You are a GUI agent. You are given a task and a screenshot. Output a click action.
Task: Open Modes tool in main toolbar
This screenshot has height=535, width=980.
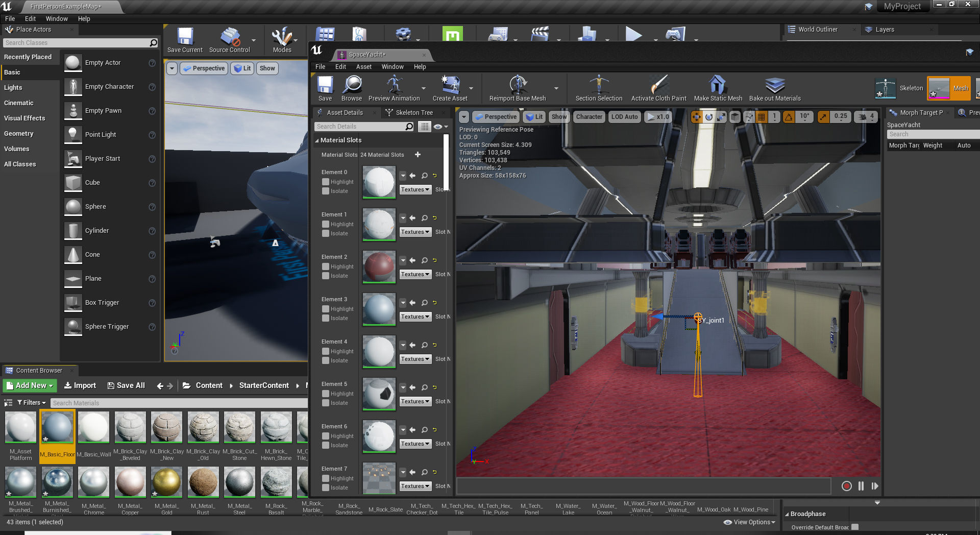pyautogui.click(x=282, y=40)
